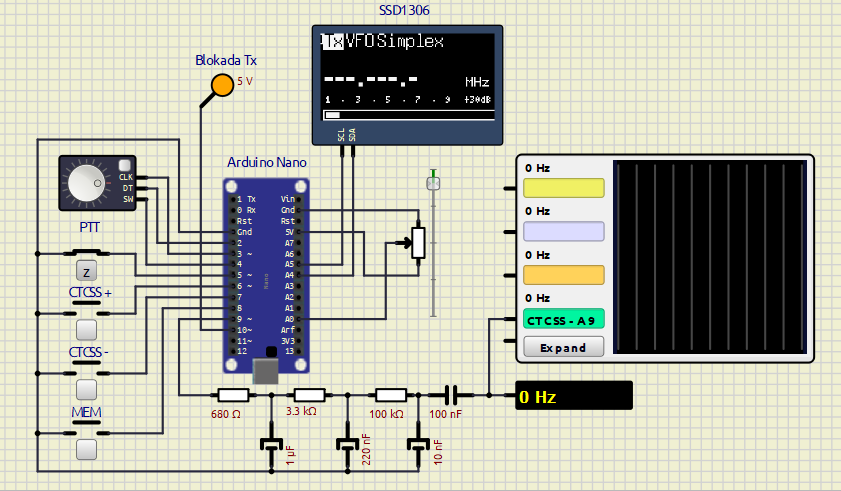Viewport: 841px width, 491px height.
Task: Click the PTT switch contact symbol
Action: 86,253
